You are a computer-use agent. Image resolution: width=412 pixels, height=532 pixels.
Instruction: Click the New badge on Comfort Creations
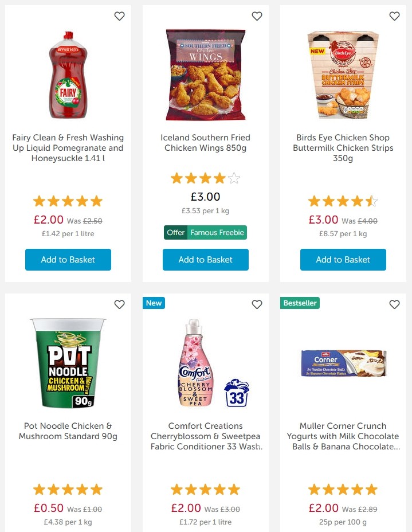154,303
